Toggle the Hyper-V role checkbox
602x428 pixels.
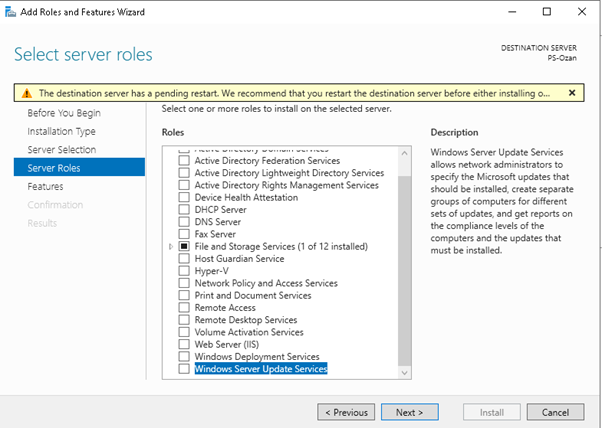point(183,271)
